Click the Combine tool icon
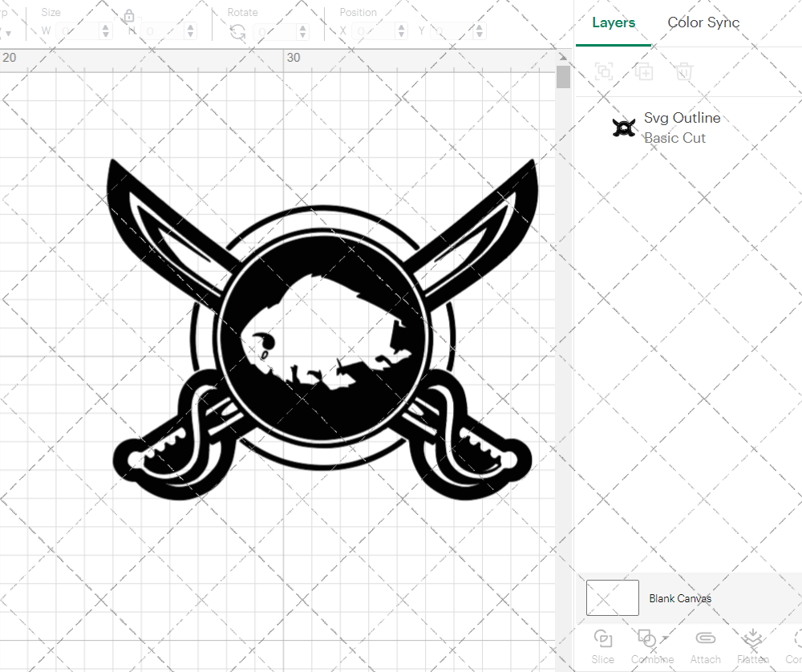The width and height of the screenshot is (802, 672). pyautogui.click(x=646, y=639)
